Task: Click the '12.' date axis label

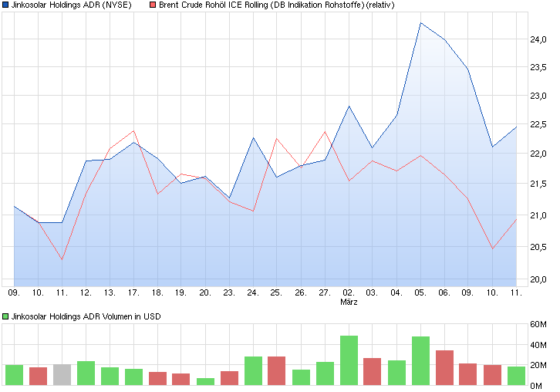Action: 86,292
